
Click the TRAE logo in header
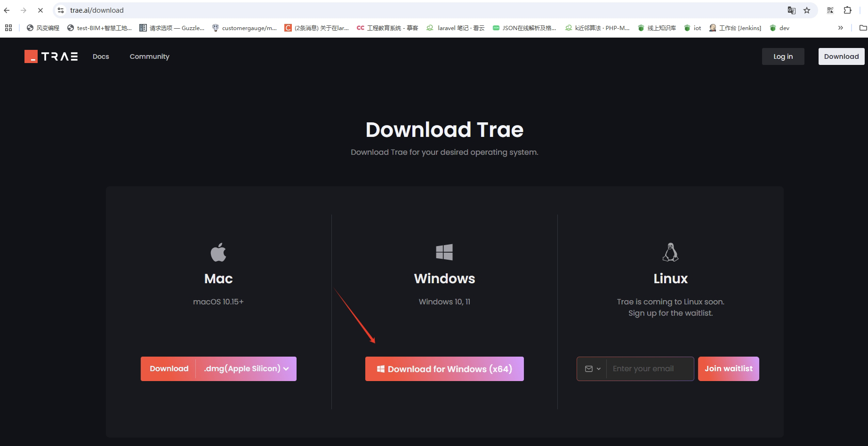(x=51, y=56)
